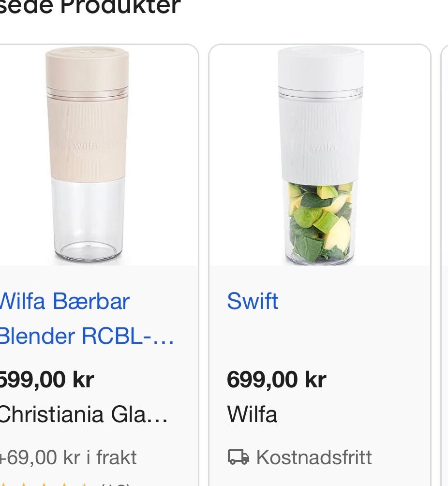Click the 699,00 kr price
The height and width of the screenshot is (486, 448).
coord(277,380)
